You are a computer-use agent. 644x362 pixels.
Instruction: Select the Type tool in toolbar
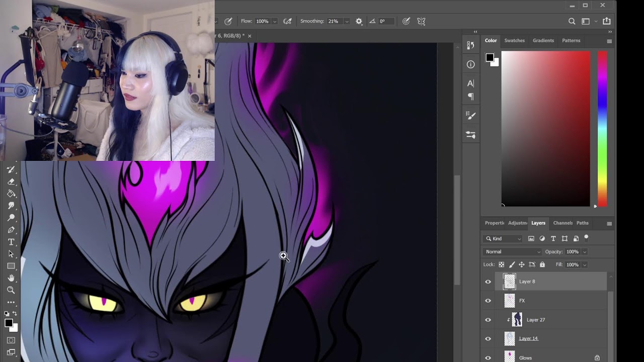tap(11, 242)
